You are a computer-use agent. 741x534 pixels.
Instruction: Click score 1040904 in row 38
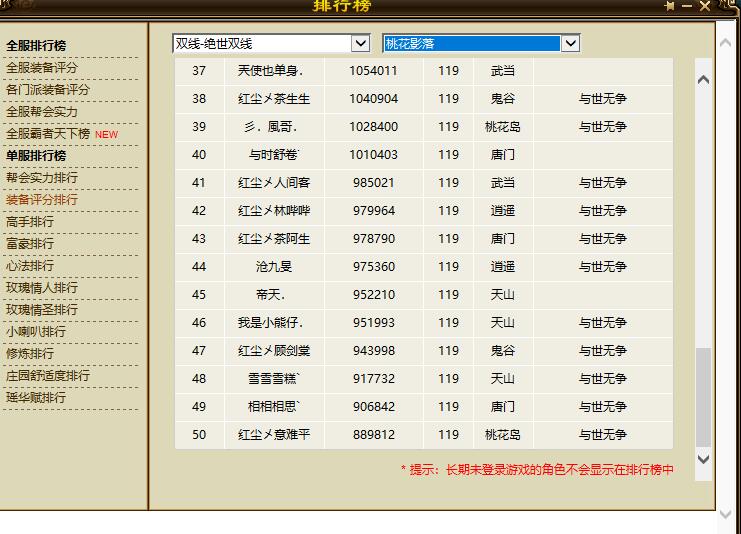pos(373,99)
